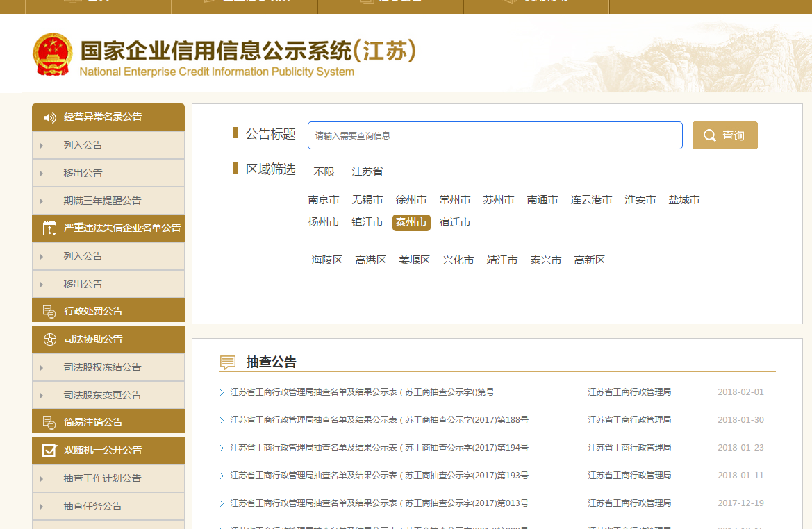
Task: Choose 姜堰区 district
Action: click(414, 260)
